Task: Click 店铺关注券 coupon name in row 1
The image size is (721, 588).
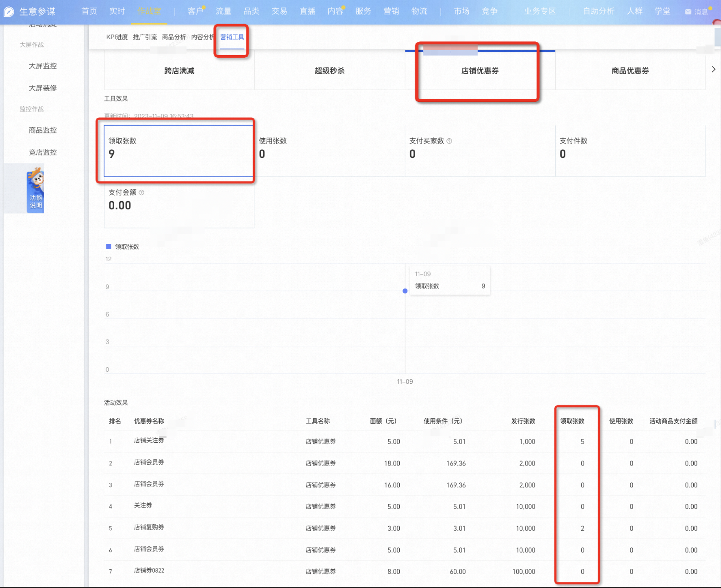Action: click(x=149, y=441)
